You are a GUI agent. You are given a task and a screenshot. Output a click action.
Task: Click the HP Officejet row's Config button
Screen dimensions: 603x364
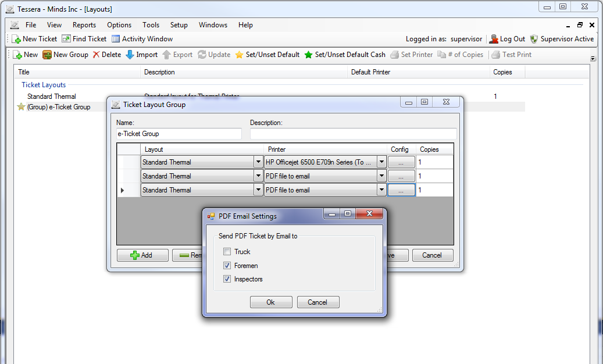401,162
